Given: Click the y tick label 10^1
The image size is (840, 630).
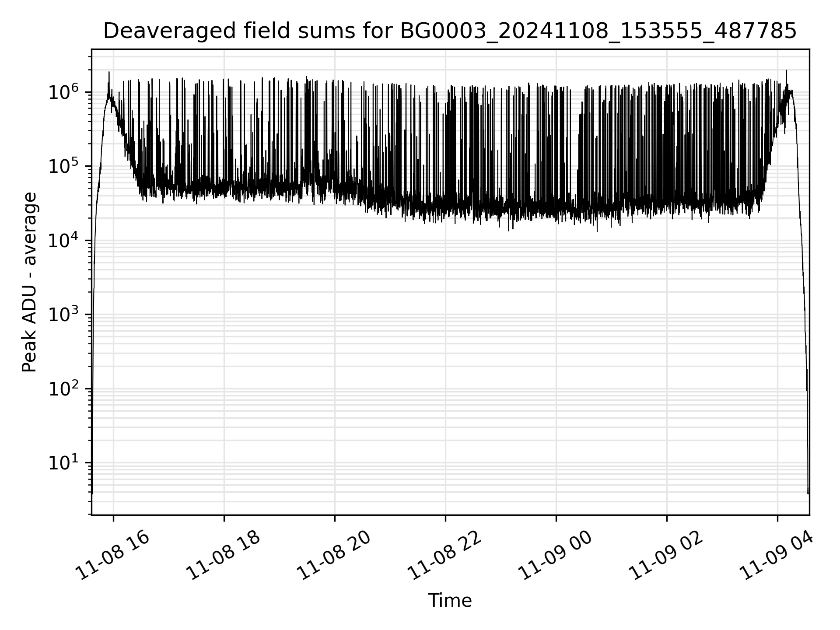Looking at the screenshot, I should [x=63, y=462].
